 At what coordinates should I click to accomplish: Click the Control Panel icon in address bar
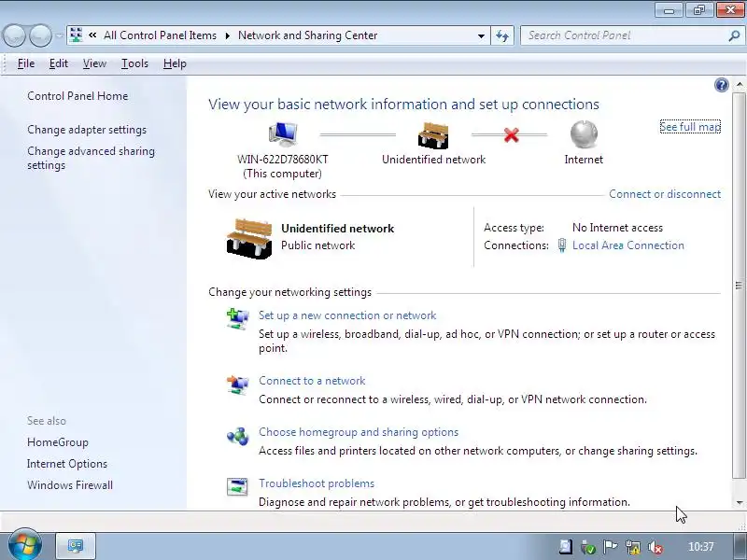click(x=76, y=35)
